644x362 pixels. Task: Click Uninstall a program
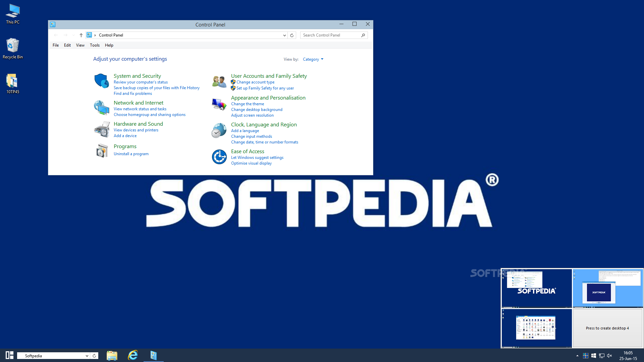coord(131,154)
